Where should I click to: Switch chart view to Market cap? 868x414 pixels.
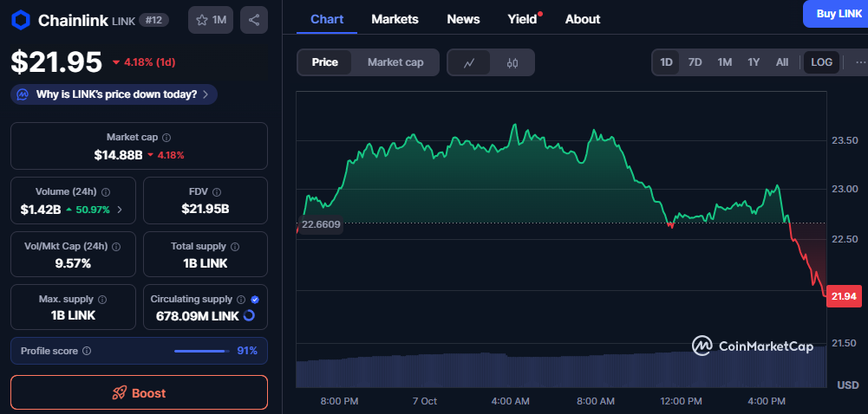tap(395, 62)
